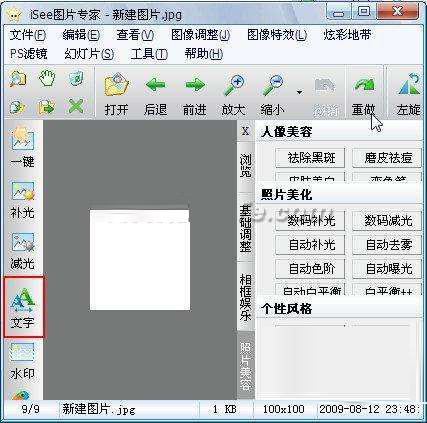The height and width of the screenshot is (423, 427).
Task: Click the hand pan tool icon
Action: [x=47, y=78]
